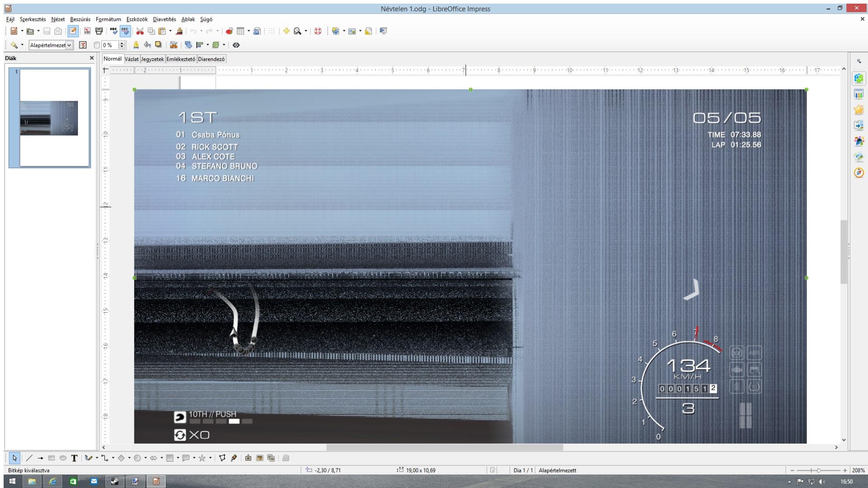Click the Print icon in toolbar
Image resolution: width=868 pixels, height=488 pixels.
pyautogui.click(x=99, y=31)
